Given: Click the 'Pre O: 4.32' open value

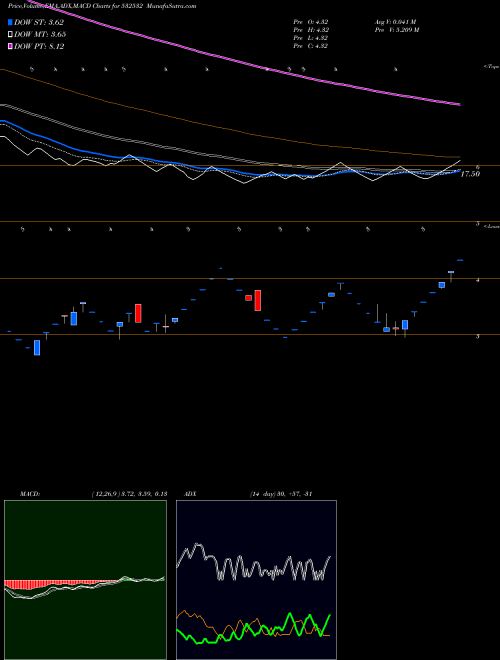Looking at the screenshot, I should tap(311, 22).
